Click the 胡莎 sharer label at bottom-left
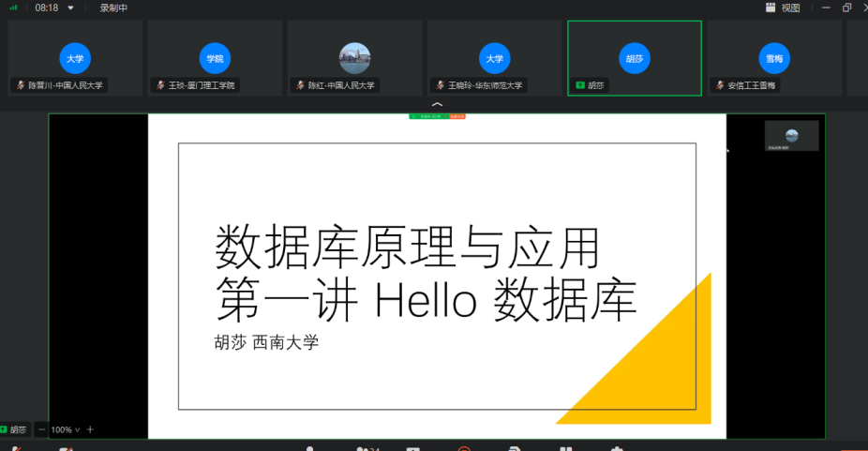The image size is (868, 451). pyautogui.click(x=16, y=429)
